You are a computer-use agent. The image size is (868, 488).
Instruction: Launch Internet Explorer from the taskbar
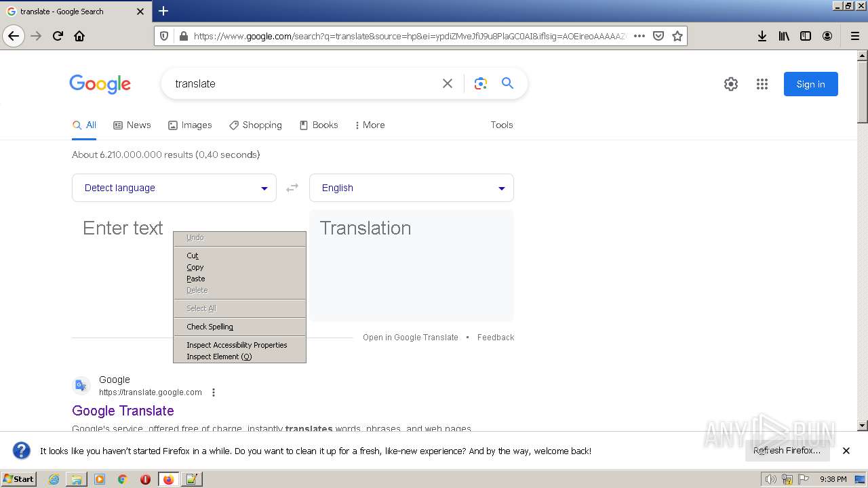(x=54, y=479)
